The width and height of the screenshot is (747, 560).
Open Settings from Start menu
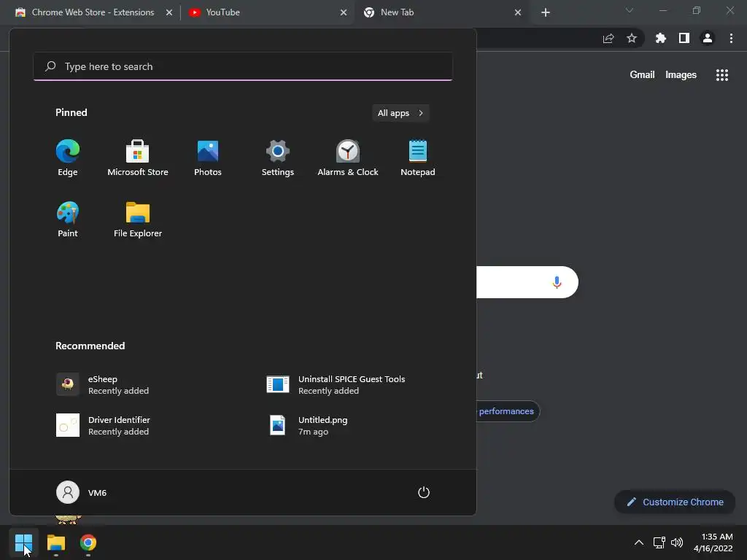click(x=278, y=158)
